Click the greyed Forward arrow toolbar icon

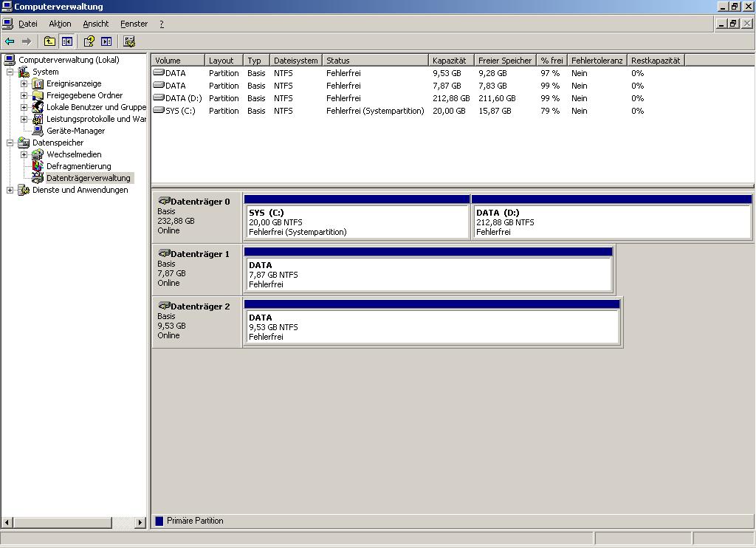[27, 41]
